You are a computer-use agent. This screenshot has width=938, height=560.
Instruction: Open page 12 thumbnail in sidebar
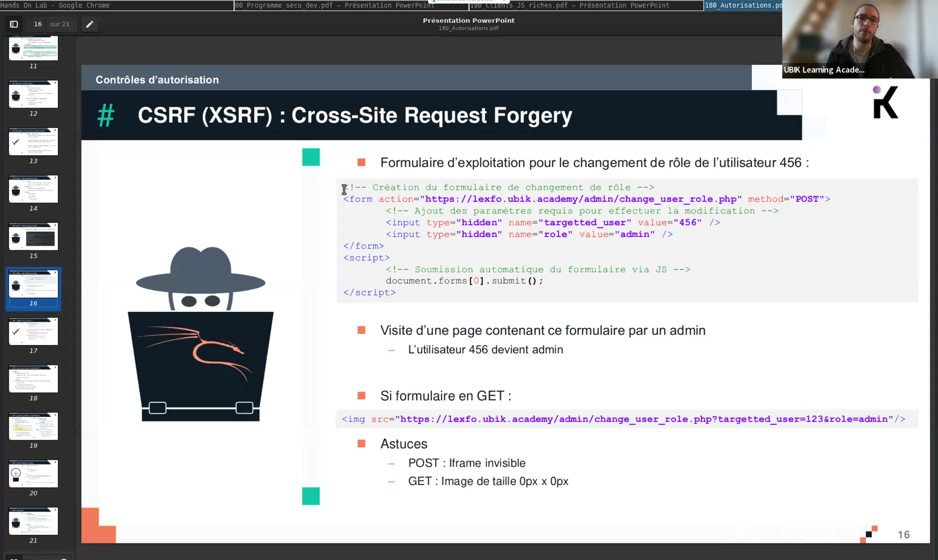[33, 94]
